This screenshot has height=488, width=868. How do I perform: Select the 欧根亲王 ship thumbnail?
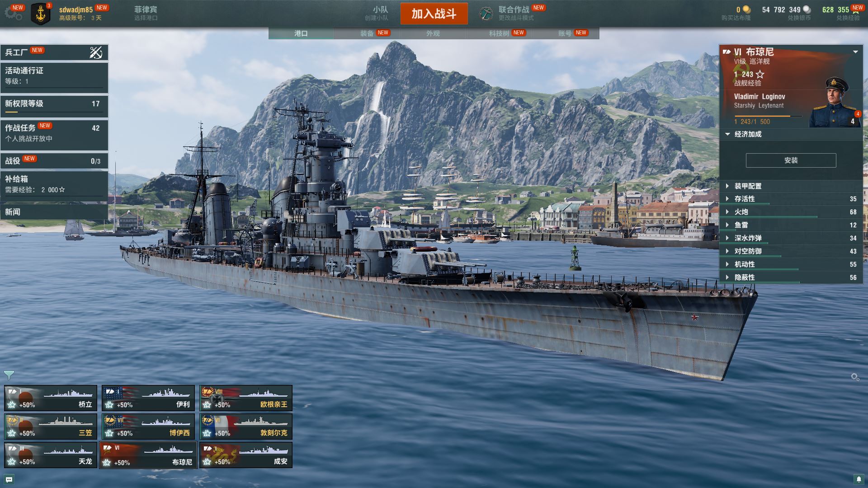[246, 398]
